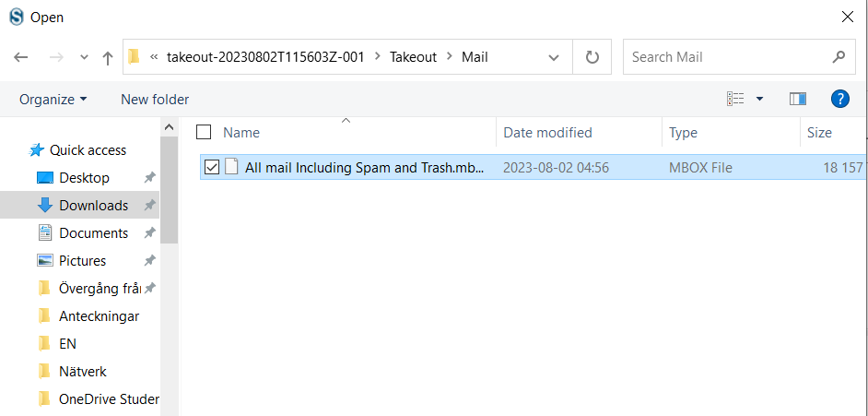Uncheck the All mail MBOX file checkbox

pos(212,167)
